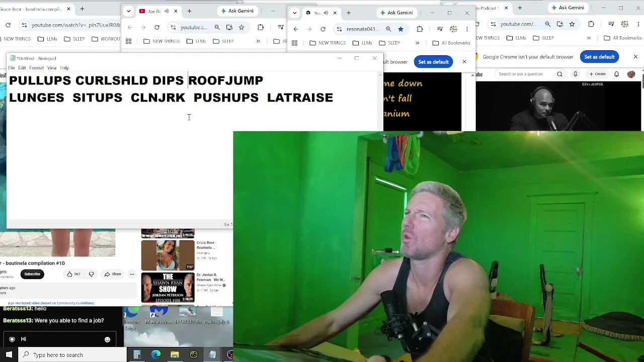Expand bookmarks overflow in resonate041 window
The width and height of the screenshot is (644, 362).
pos(417,43)
